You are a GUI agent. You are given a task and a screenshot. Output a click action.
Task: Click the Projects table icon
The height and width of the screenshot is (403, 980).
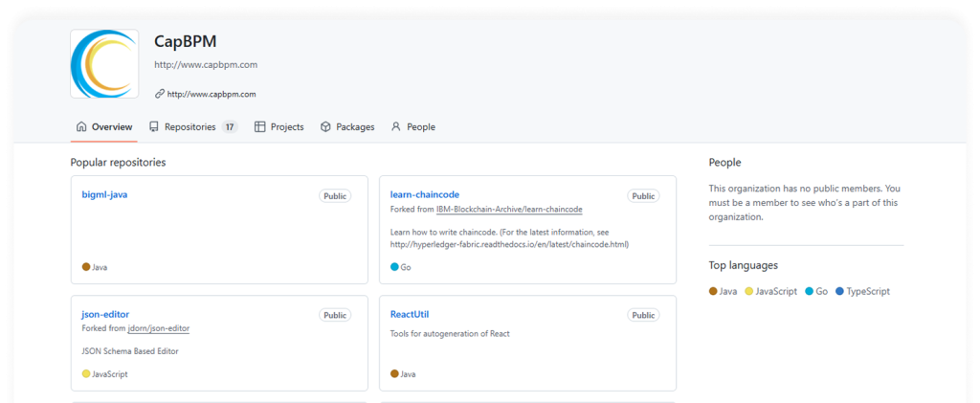260,127
